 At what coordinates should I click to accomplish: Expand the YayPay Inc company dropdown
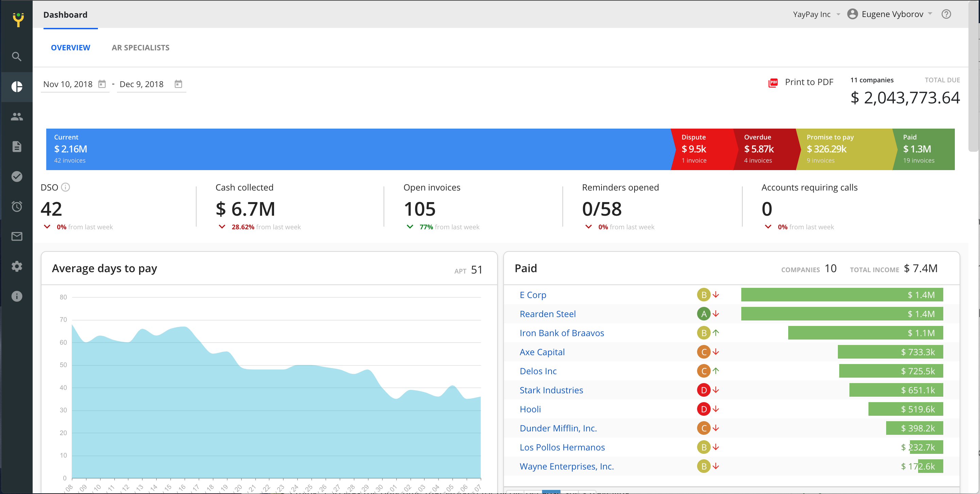[x=816, y=15]
